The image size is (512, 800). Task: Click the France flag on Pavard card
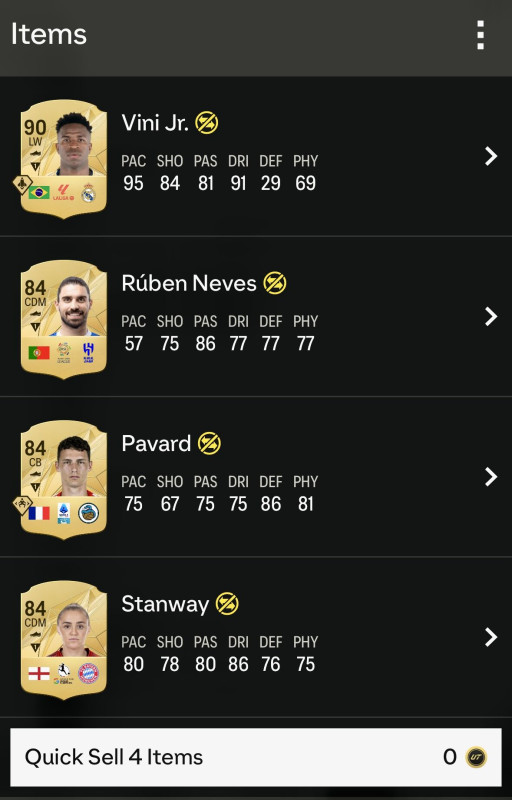39,513
